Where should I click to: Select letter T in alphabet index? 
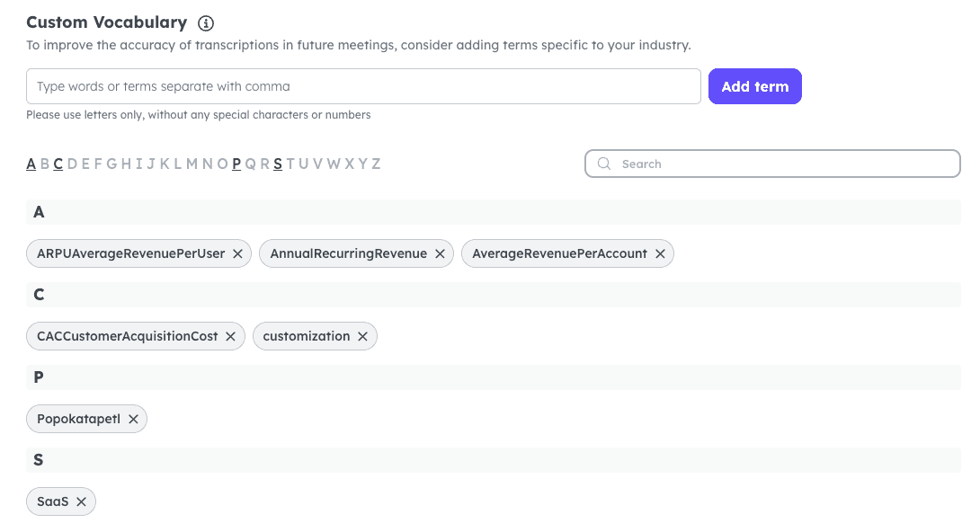click(290, 164)
